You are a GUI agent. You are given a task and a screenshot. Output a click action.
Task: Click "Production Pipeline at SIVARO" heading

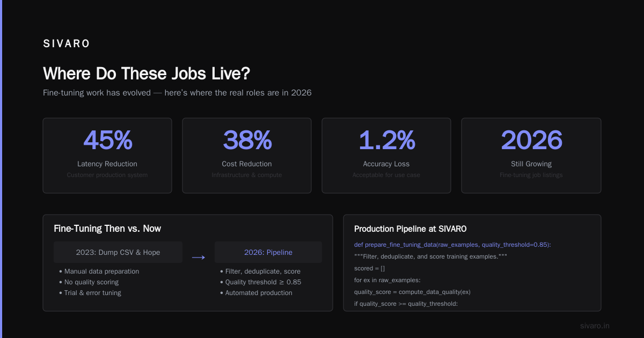tap(410, 229)
